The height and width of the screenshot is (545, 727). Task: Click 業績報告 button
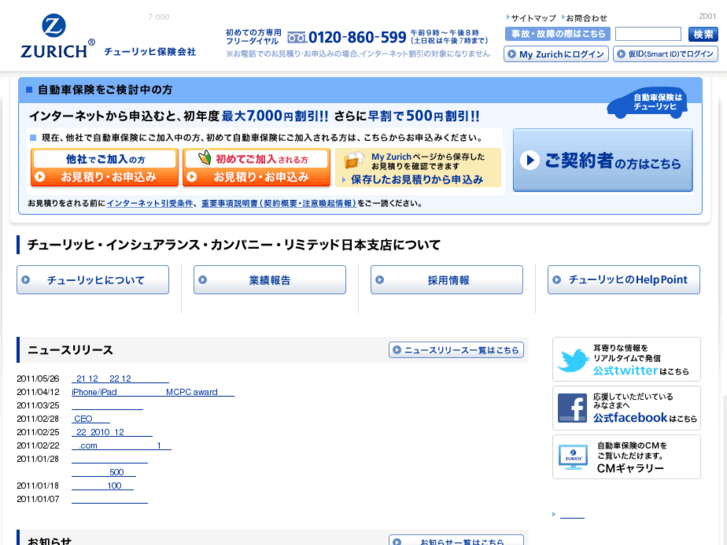tap(270, 280)
